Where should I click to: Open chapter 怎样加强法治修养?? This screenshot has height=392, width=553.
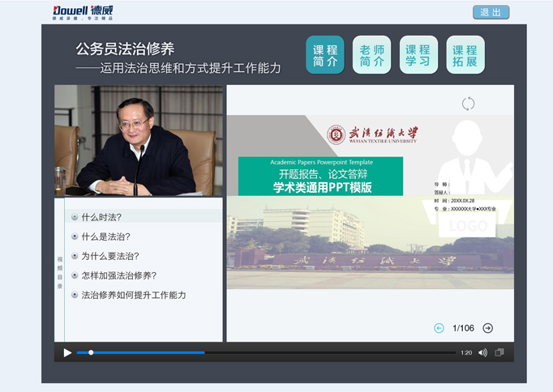click(x=118, y=275)
